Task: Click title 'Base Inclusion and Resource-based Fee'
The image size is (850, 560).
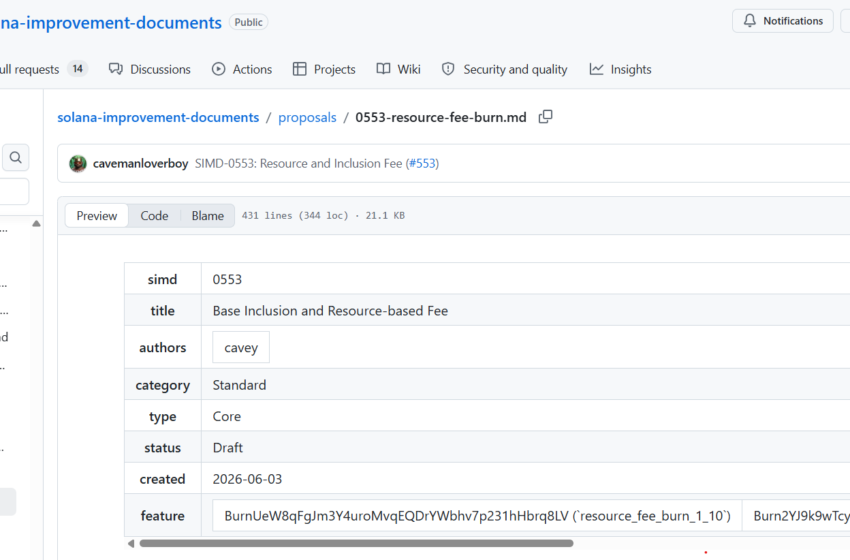Action: click(330, 311)
